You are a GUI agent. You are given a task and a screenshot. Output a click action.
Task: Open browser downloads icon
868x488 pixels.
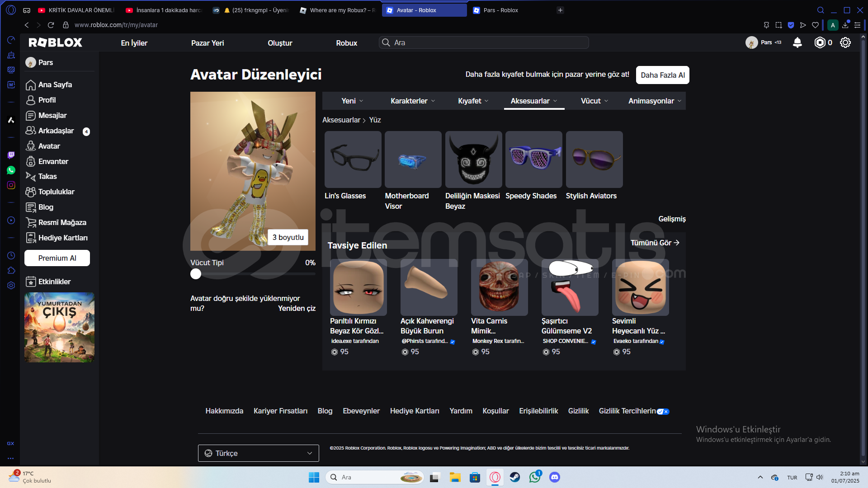tap(845, 25)
